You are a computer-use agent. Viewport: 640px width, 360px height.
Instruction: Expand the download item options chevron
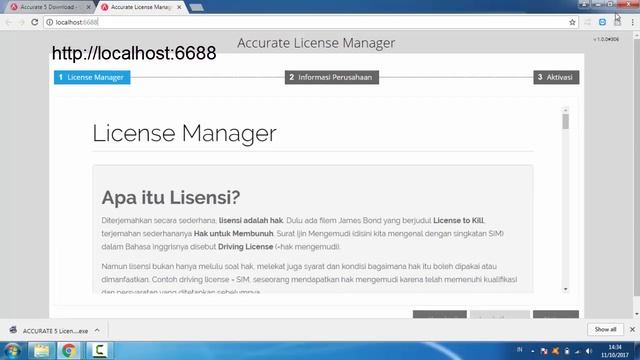click(x=97, y=330)
